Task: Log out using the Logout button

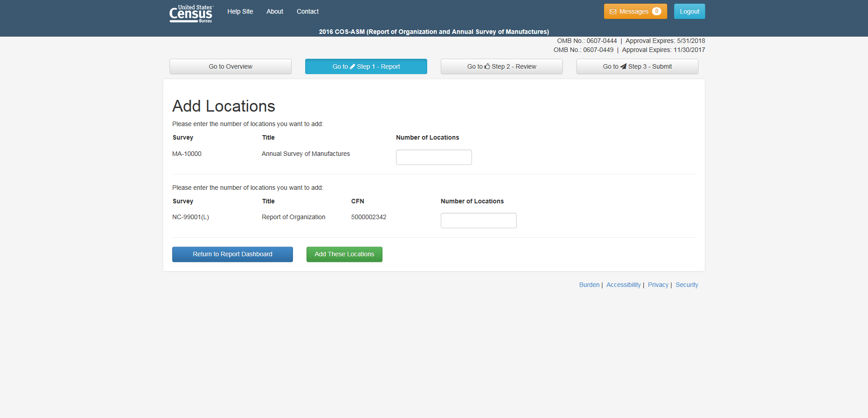Action: [689, 12]
